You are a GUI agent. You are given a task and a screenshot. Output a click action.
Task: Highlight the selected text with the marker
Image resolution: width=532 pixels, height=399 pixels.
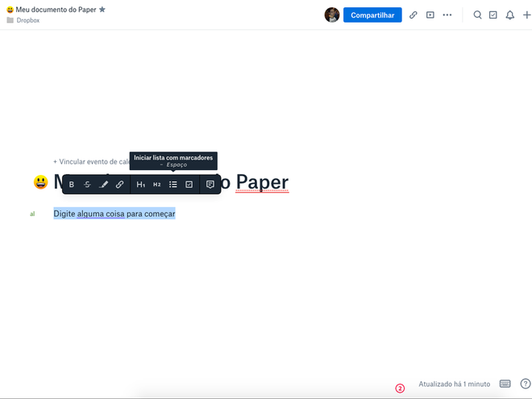click(103, 185)
